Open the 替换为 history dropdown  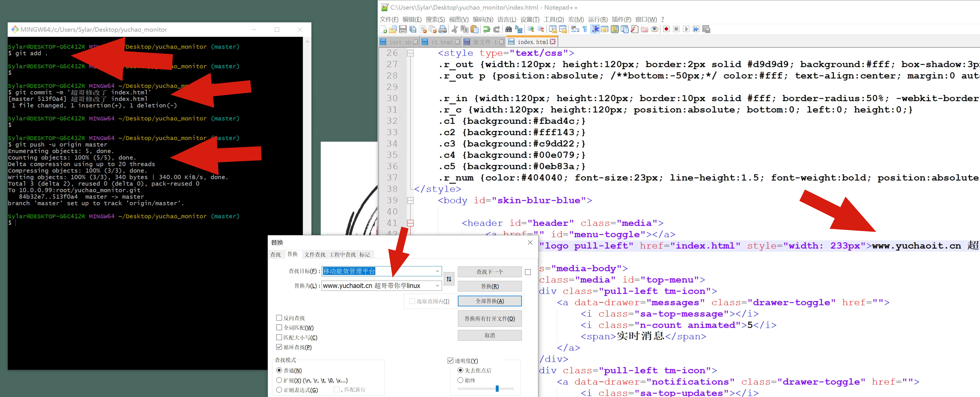[x=437, y=286]
